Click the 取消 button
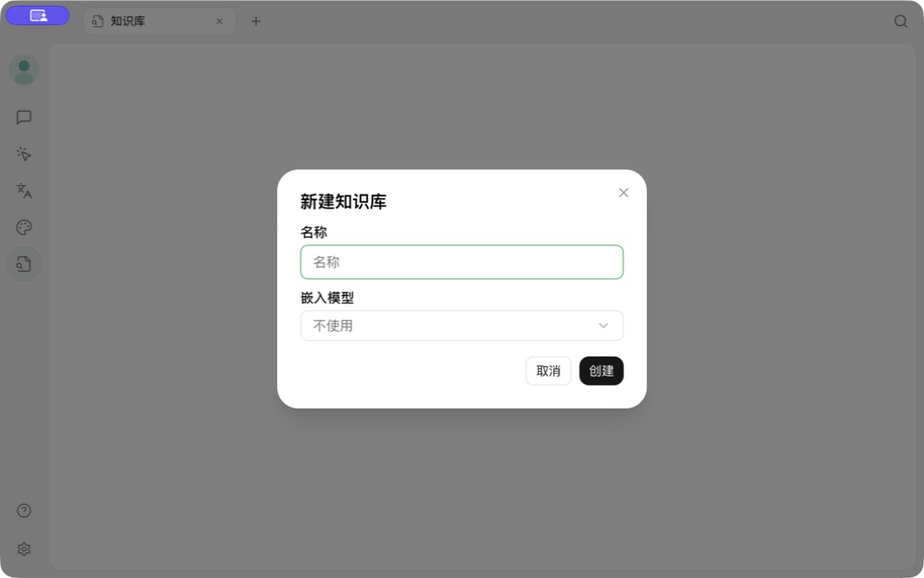 coord(549,371)
